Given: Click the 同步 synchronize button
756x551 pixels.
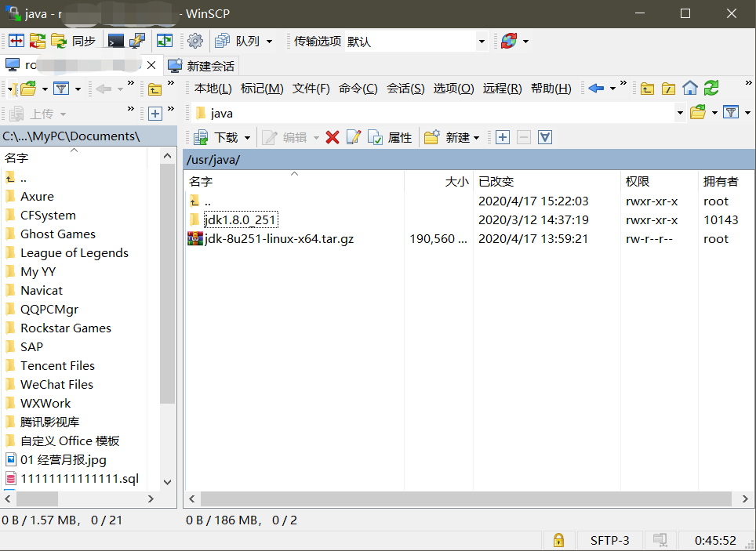Looking at the screenshot, I should (x=73, y=41).
